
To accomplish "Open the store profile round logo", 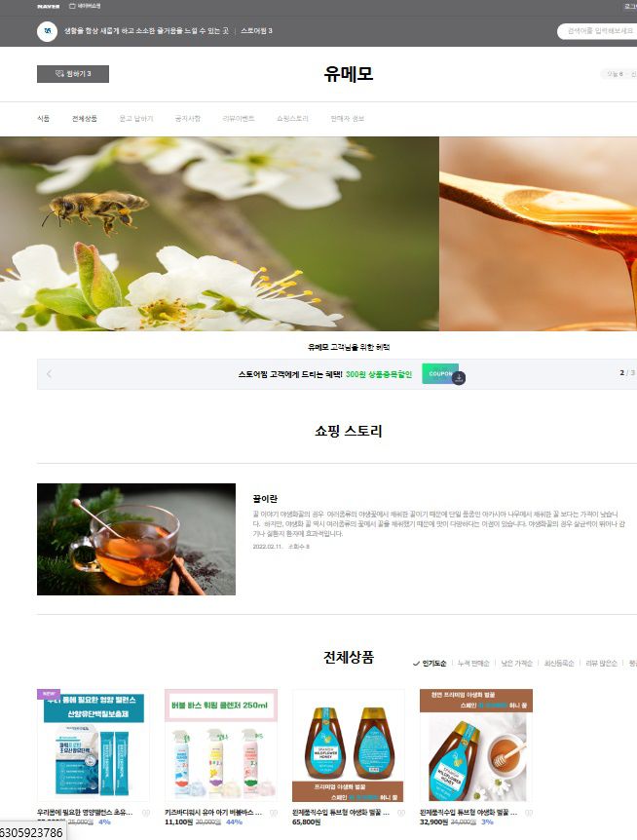I will (47, 31).
